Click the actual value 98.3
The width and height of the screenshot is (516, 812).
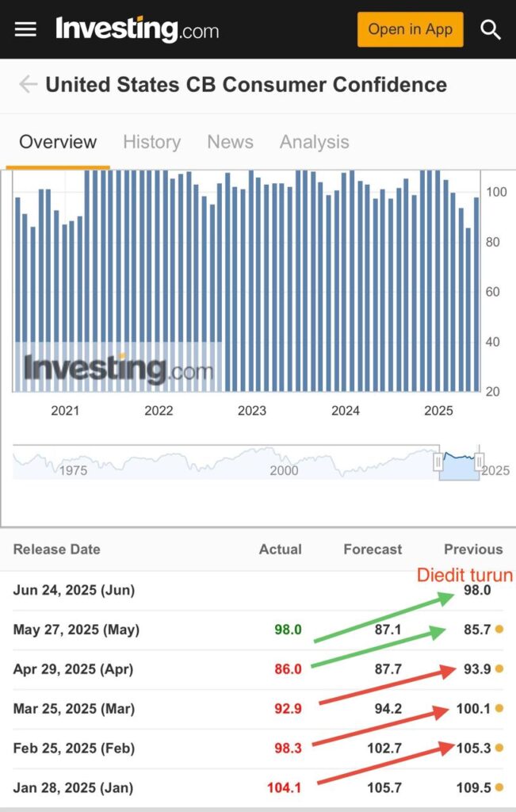tap(288, 749)
